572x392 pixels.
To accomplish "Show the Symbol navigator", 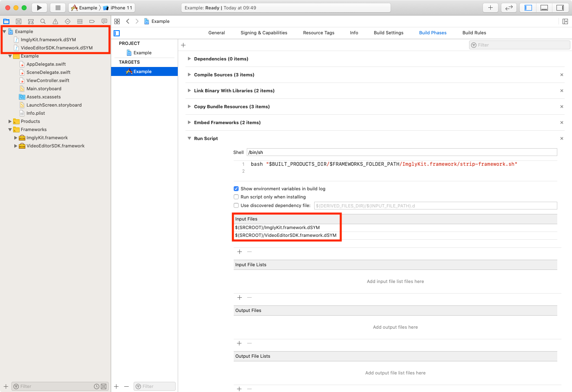I will pos(31,21).
